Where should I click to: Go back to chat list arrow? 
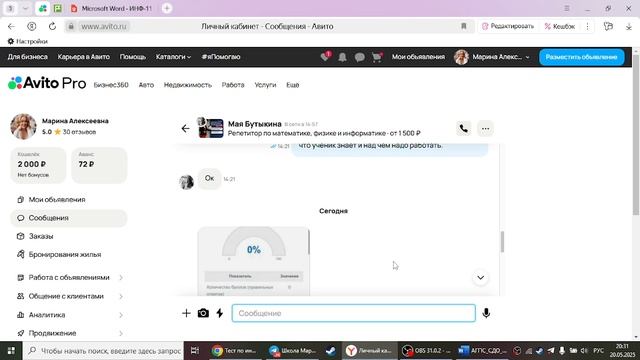tap(185, 129)
